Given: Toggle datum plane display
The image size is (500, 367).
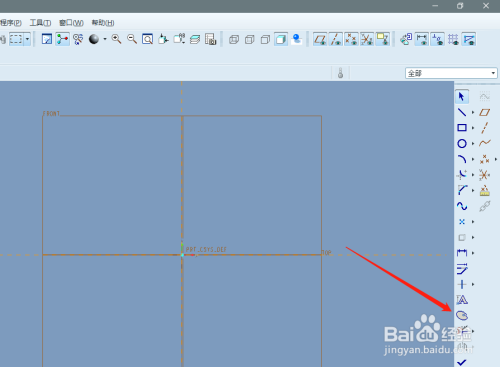Looking at the screenshot, I should pos(320,39).
